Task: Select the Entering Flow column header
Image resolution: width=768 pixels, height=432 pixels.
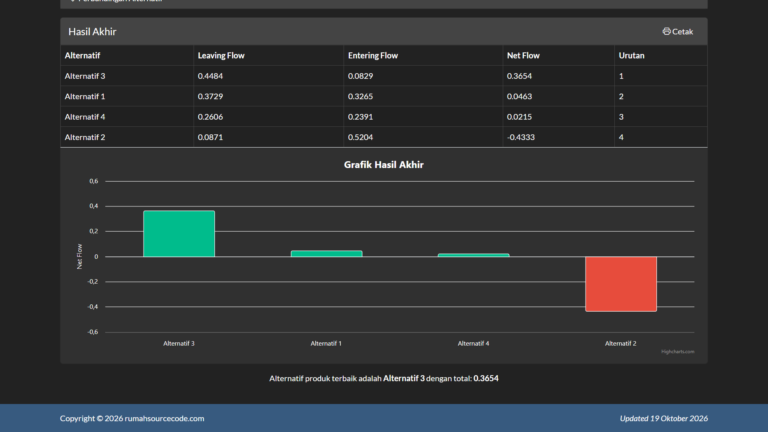Action: [373, 55]
